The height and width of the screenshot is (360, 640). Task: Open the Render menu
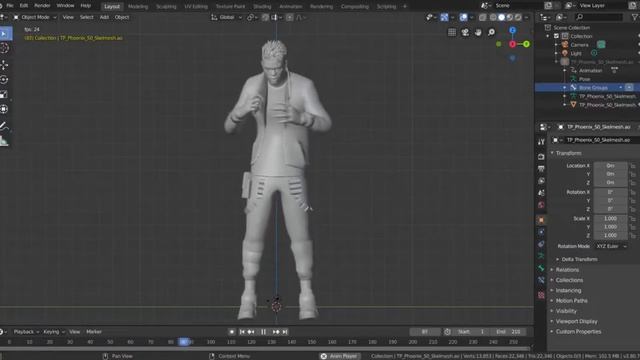point(42,6)
